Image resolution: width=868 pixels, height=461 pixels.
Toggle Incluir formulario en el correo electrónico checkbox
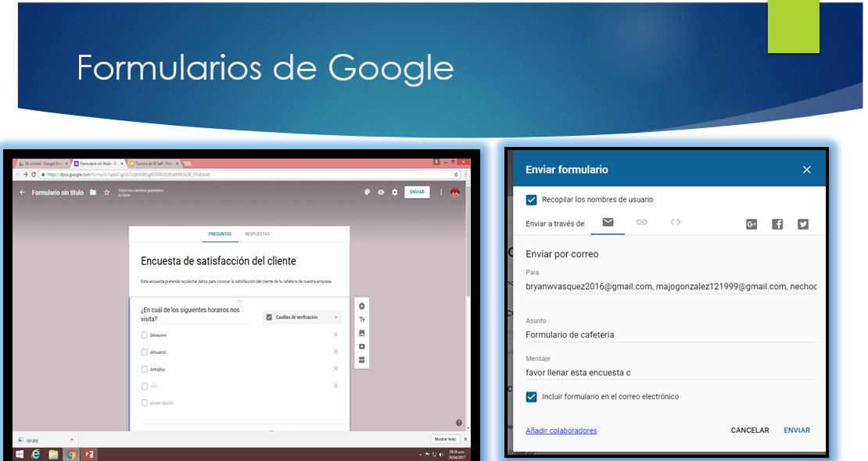coord(532,397)
